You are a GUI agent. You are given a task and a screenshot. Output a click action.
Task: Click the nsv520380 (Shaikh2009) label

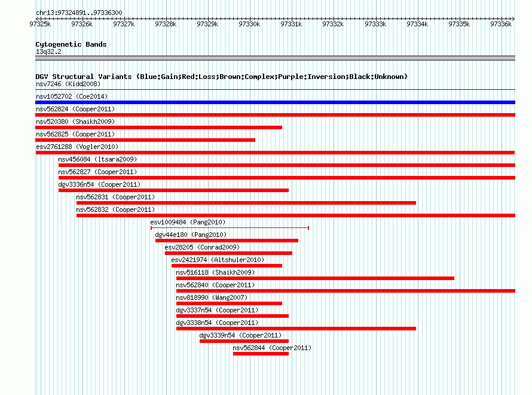coord(75,121)
